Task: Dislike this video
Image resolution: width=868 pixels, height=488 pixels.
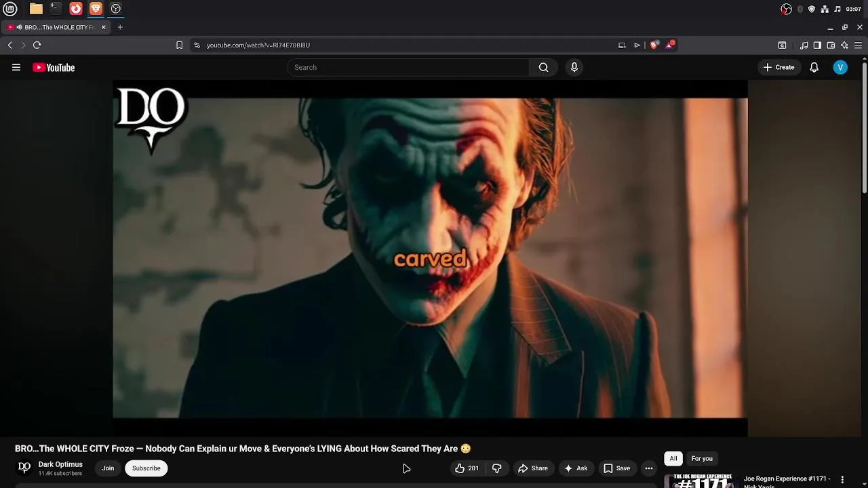Action: (497, 468)
